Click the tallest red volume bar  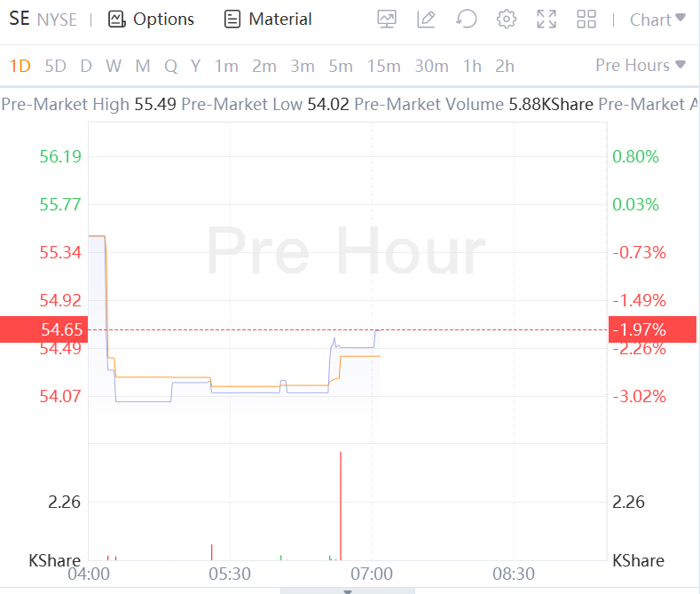coord(341,506)
